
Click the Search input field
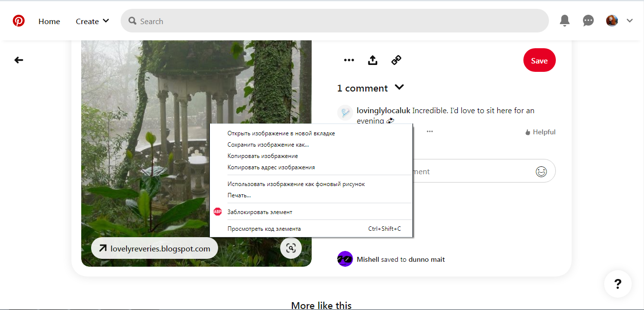(335, 21)
